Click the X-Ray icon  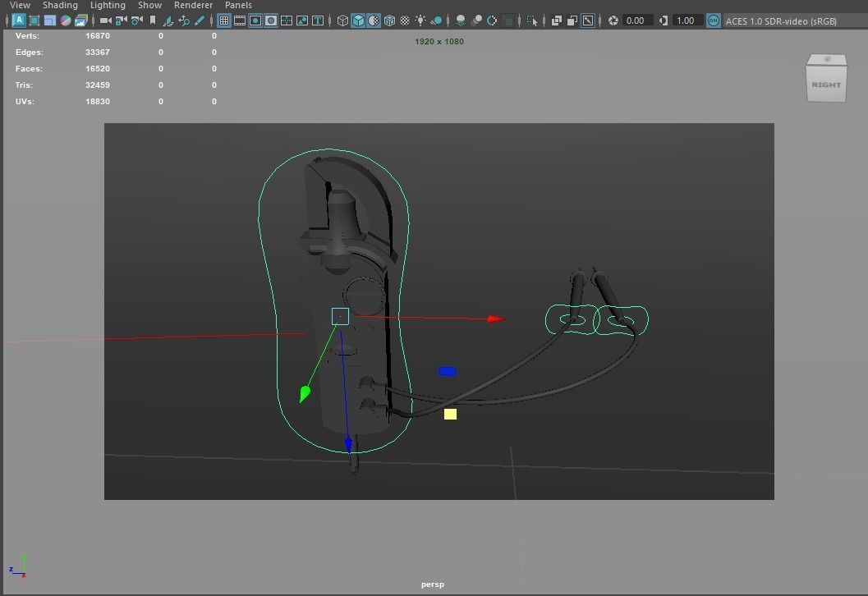557,21
